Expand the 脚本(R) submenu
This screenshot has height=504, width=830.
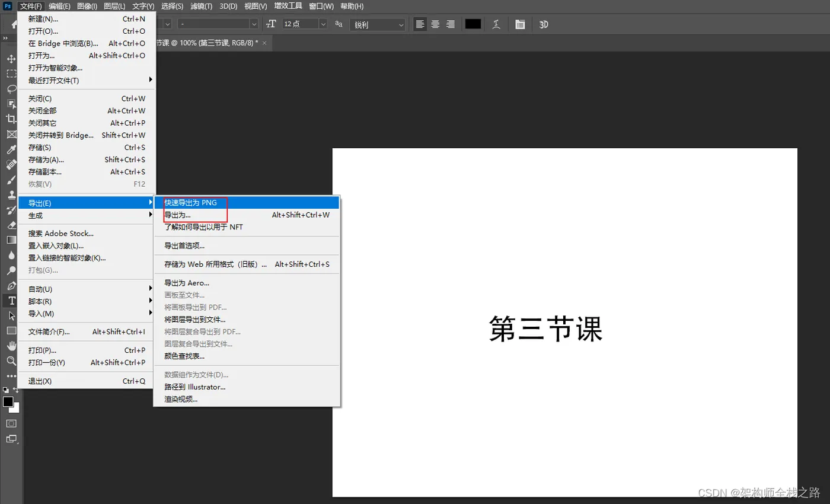(x=87, y=301)
